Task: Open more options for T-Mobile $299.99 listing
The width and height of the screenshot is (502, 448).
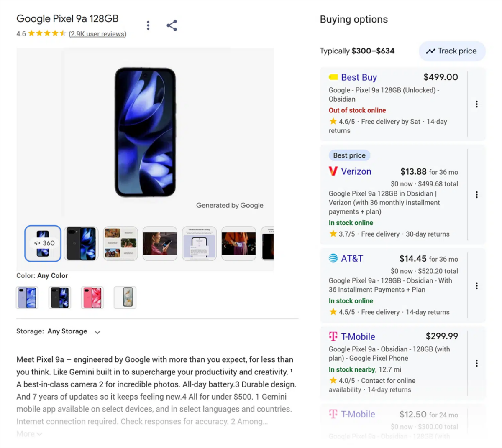Action: [476, 364]
